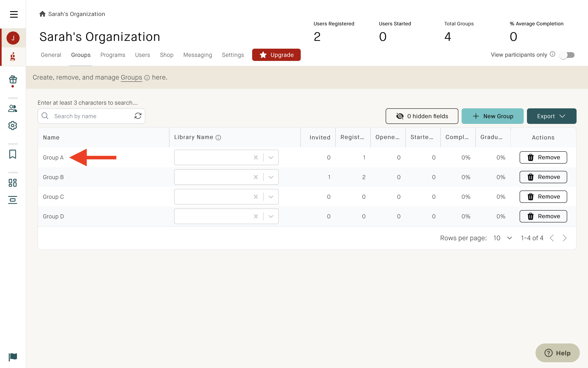The height and width of the screenshot is (368, 588).
Task: Open the hamburger menu
Action: click(x=14, y=14)
